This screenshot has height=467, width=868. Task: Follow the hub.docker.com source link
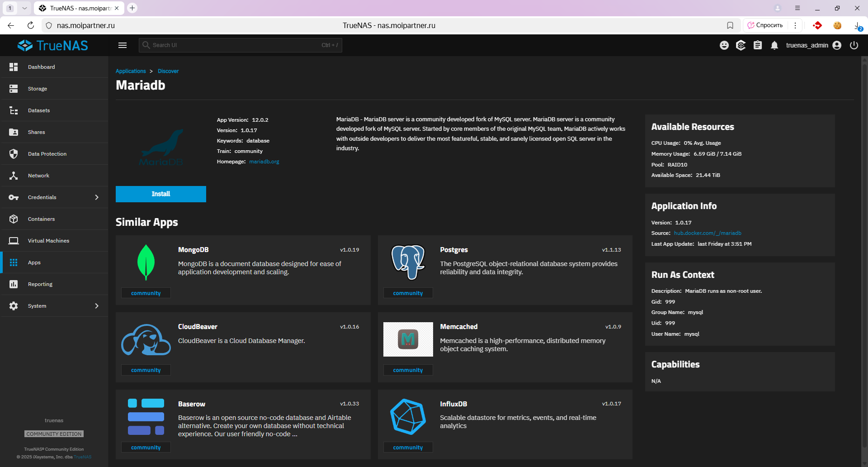(708, 233)
